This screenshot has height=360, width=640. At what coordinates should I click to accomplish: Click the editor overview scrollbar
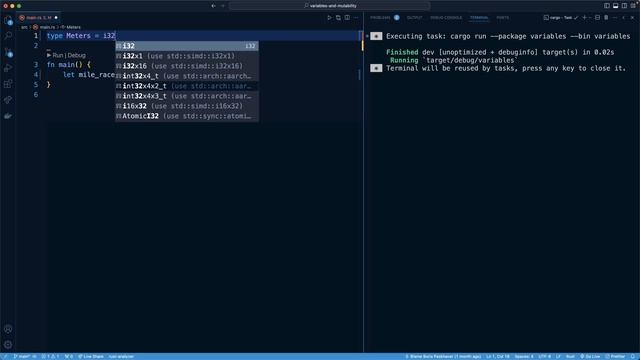click(x=362, y=190)
